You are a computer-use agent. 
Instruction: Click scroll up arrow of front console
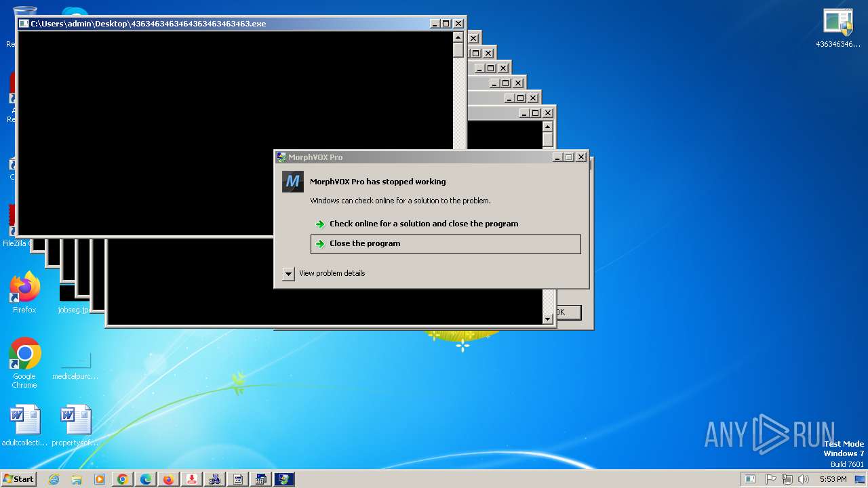tap(458, 37)
